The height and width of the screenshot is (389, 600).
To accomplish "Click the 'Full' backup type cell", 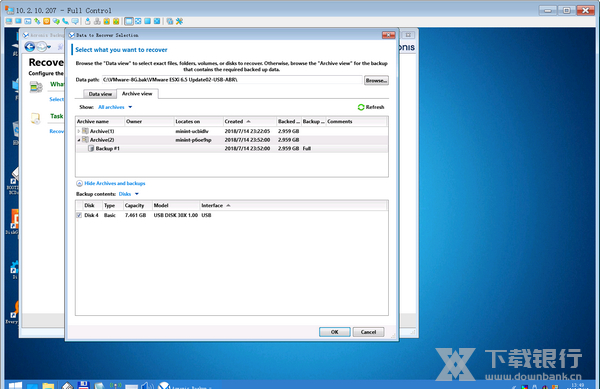I will [307, 148].
